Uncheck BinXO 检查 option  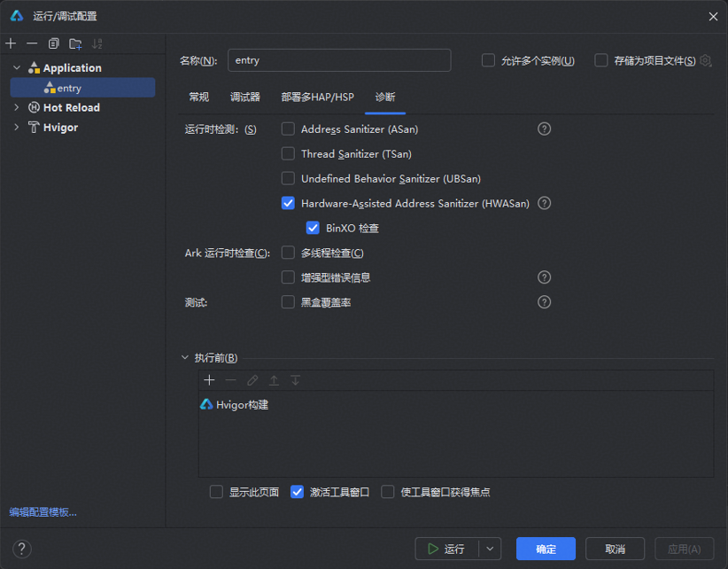tap(313, 228)
